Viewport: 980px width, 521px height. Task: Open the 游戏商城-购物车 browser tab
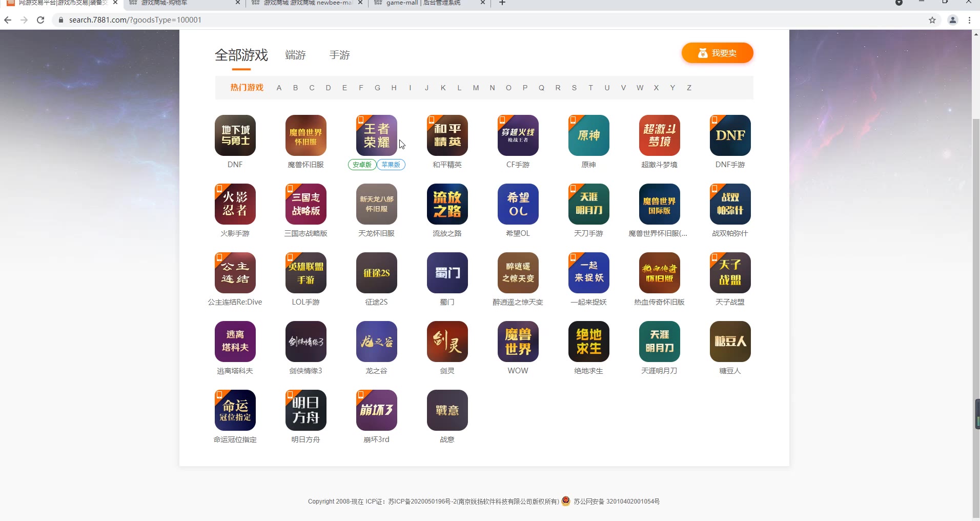tap(185, 3)
